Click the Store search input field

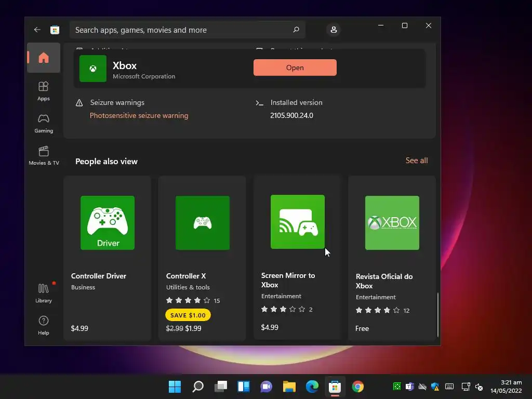[x=187, y=30]
